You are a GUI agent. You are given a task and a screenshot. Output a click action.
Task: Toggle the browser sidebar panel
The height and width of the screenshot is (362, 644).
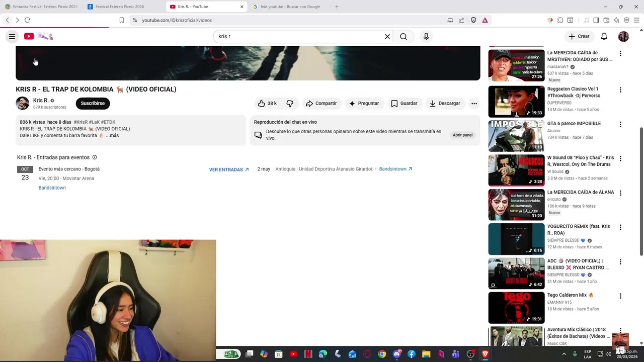[596, 20]
